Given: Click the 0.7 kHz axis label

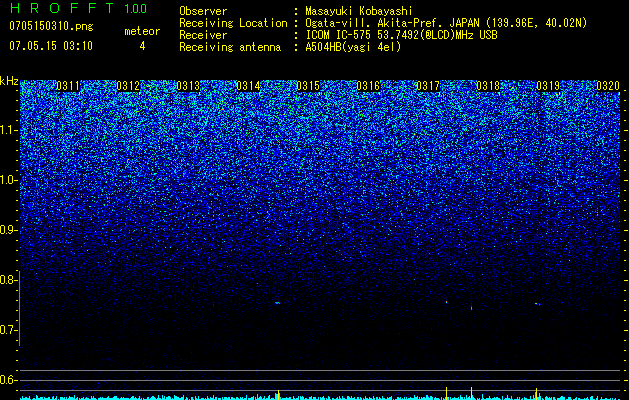Looking at the screenshot, I should (x=9, y=330).
